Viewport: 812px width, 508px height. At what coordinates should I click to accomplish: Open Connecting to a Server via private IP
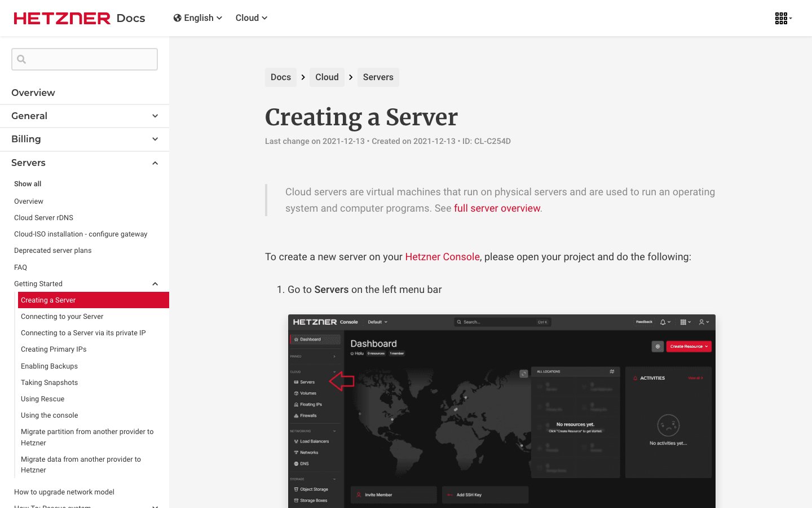pyautogui.click(x=83, y=333)
